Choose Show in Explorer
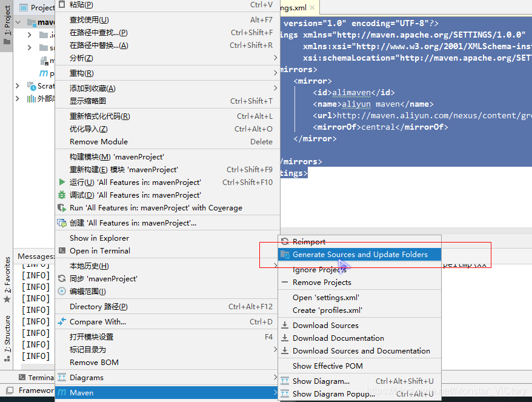Viewport: 532px width, 402px height. pyautogui.click(x=168, y=238)
